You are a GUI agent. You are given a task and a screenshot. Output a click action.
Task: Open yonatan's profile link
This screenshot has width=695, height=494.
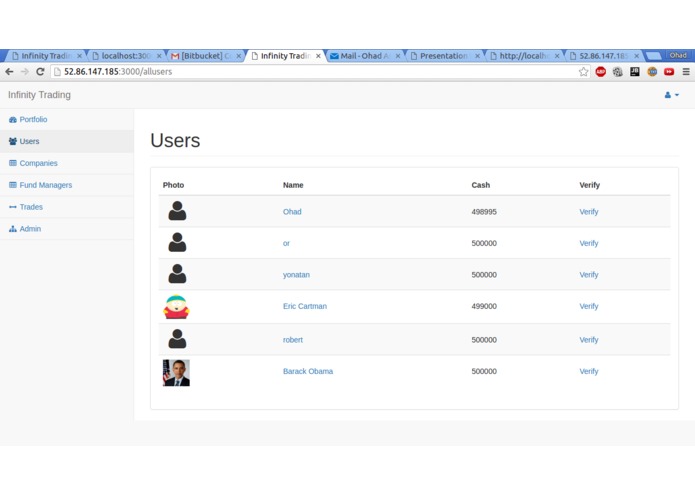point(296,275)
